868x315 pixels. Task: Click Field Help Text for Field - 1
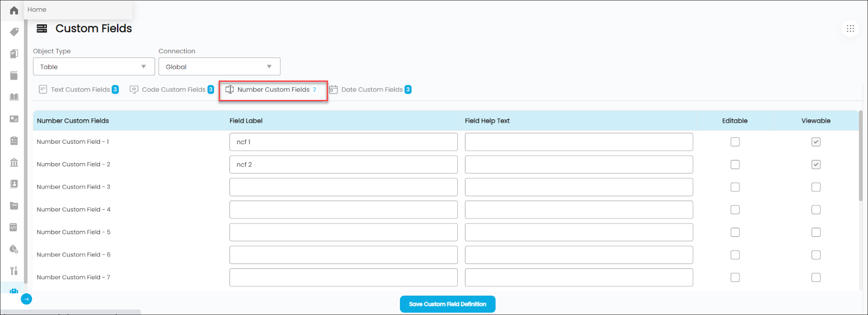[579, 142]
